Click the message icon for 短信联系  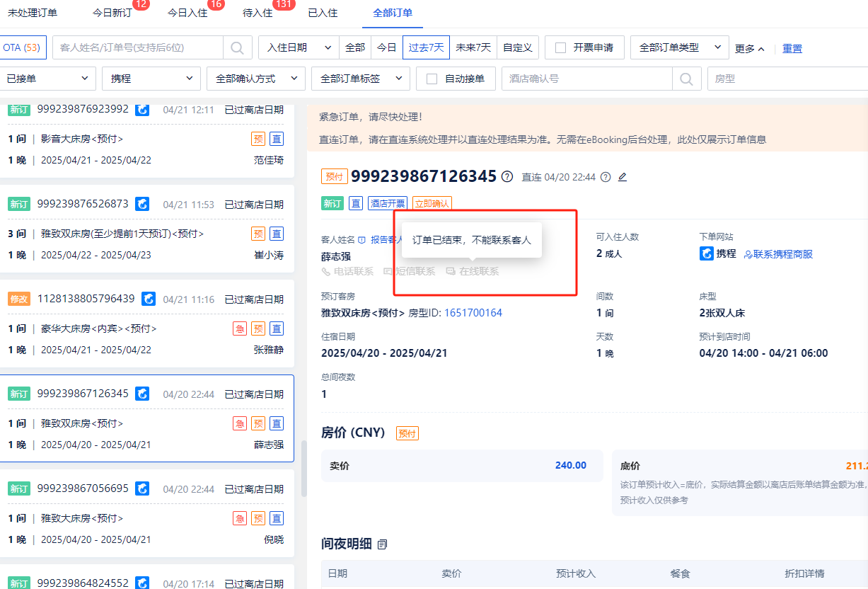click(x=388, y=271)
